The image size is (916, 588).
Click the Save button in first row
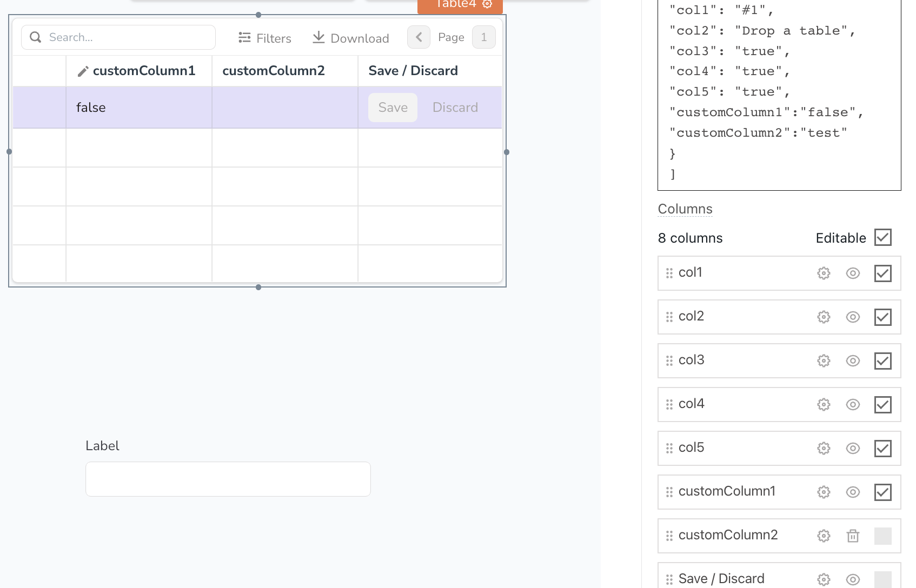click(393, 108)
